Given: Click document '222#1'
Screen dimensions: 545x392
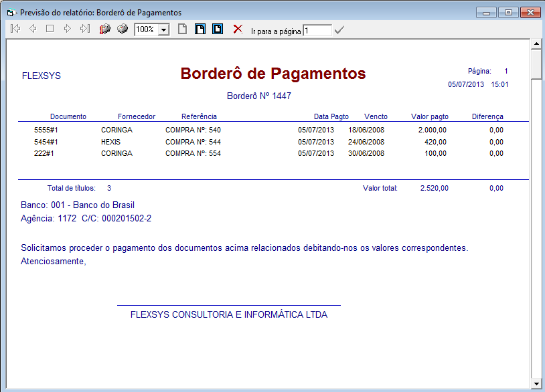Looking at the screenshot, I should [x=44, y=153].
